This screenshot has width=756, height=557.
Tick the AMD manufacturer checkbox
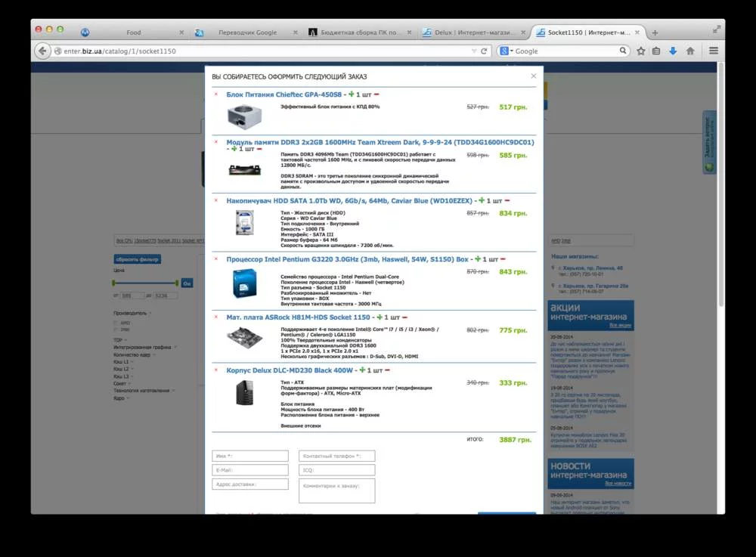(x=116, y=323)
